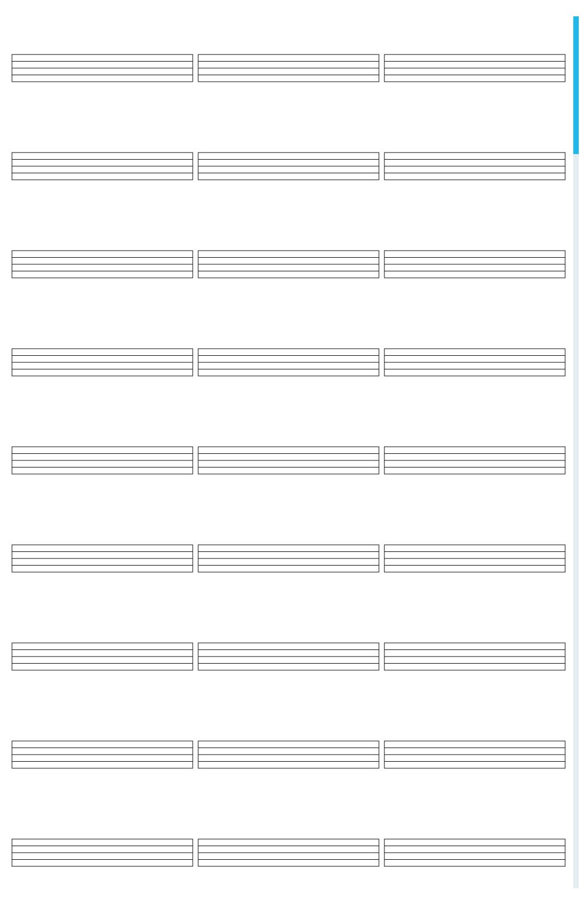This screenshot has height=899, width=588.
Task: Select the center table in the eighth row of tables
Action: pos(289,755)
